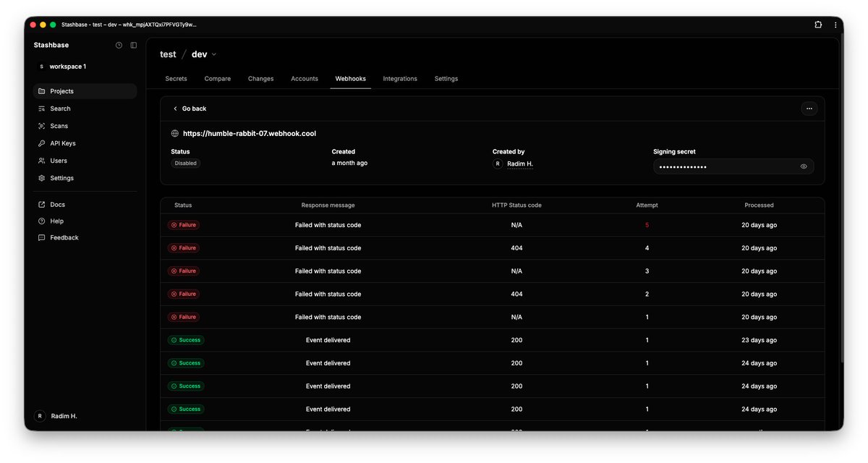Screen dimensions: 868x463
Task: Click the Settings gear icon in sidebar
Action: click(42, 178)
